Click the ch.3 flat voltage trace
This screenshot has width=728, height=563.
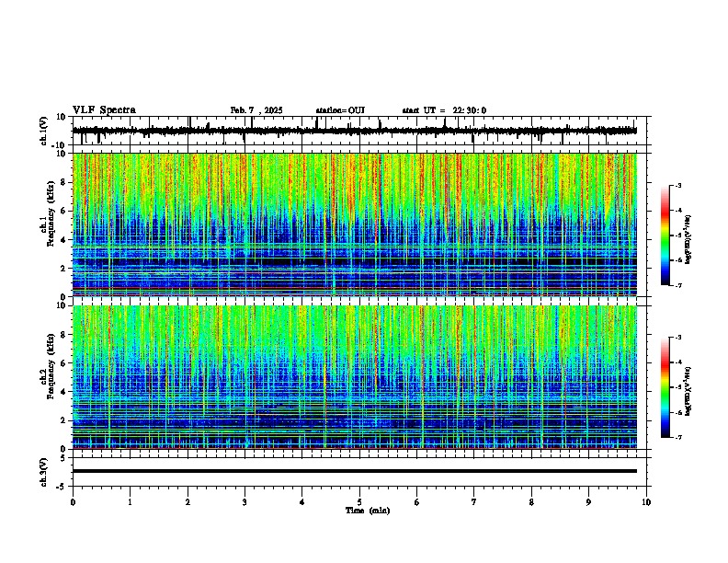coord(354,471)
